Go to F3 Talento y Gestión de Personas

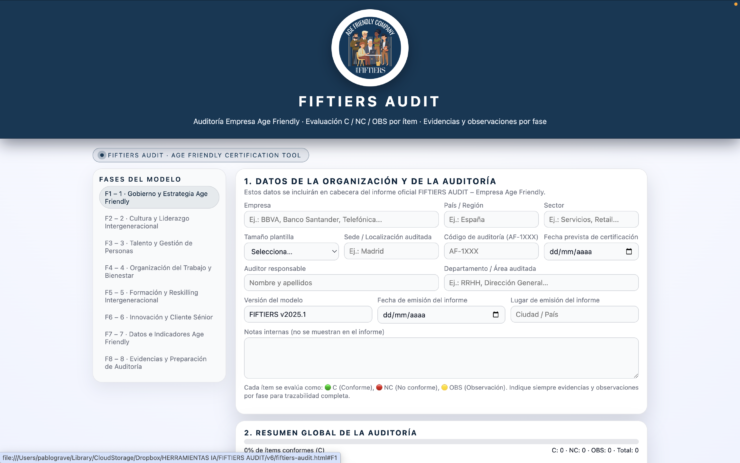(159, 246)
